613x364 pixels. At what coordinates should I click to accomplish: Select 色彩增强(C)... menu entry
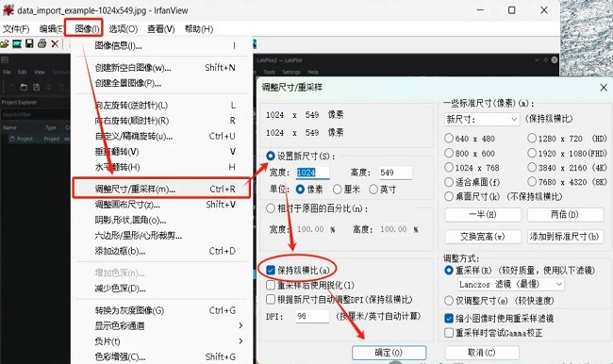coord(162,356)
